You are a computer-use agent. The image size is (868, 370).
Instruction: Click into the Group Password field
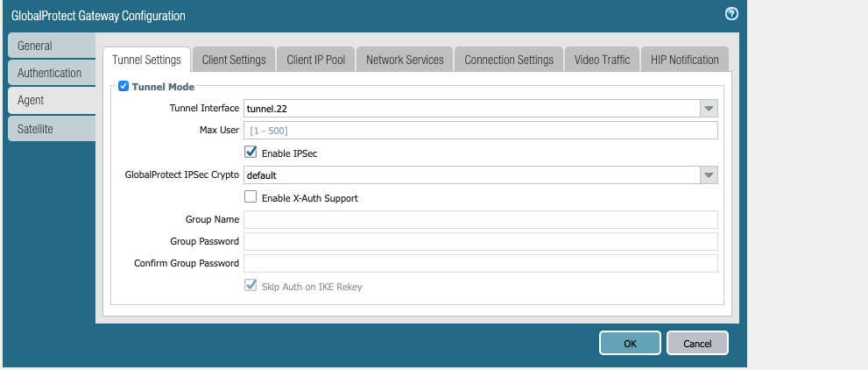pos(481,241)
